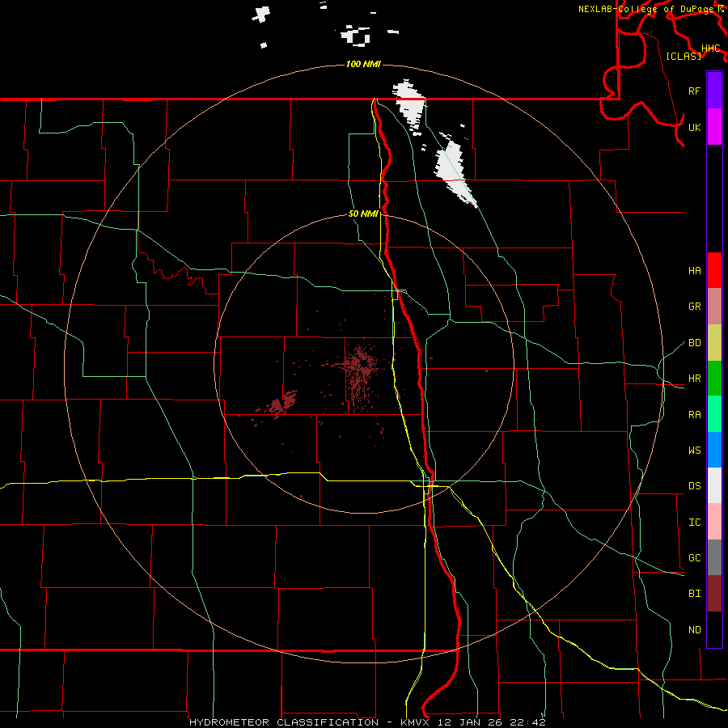
Task: Click the magenta UK legend color swatch
Action: 714,127
